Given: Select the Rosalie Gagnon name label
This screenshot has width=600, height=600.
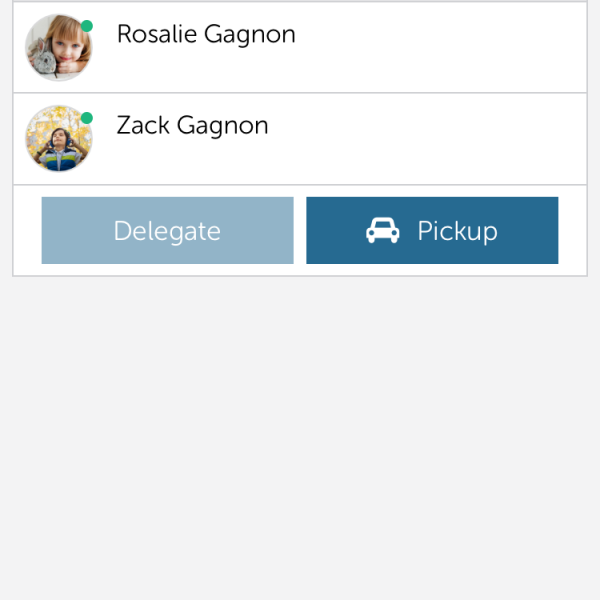Looking at the screenshot, I should pos(206,35).
